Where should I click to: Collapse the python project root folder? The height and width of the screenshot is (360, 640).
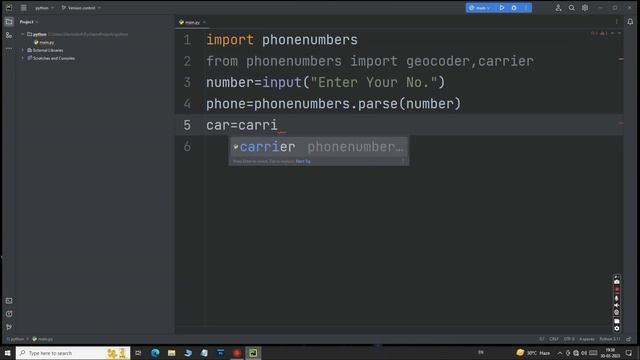coord(22,34)
